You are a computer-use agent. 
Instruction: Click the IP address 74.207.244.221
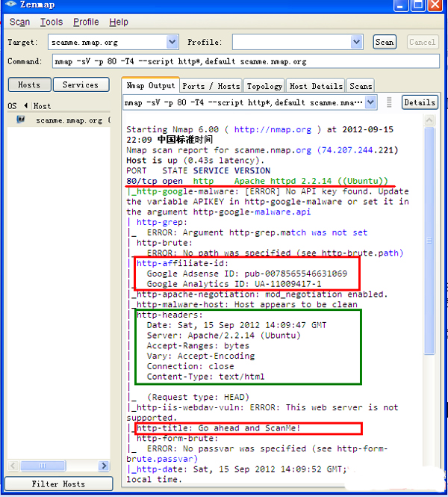coord(357,150)
